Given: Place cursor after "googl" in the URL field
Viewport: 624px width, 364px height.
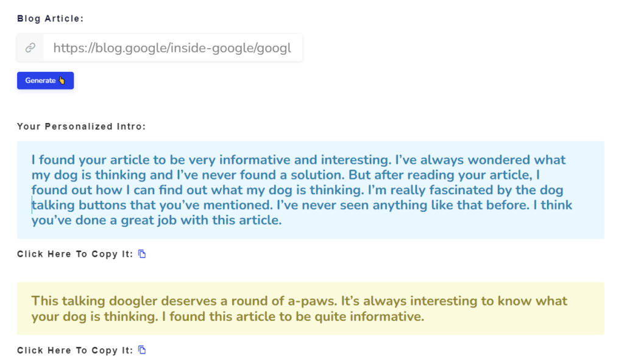Looking at the screenshot, I should point(292,48).
